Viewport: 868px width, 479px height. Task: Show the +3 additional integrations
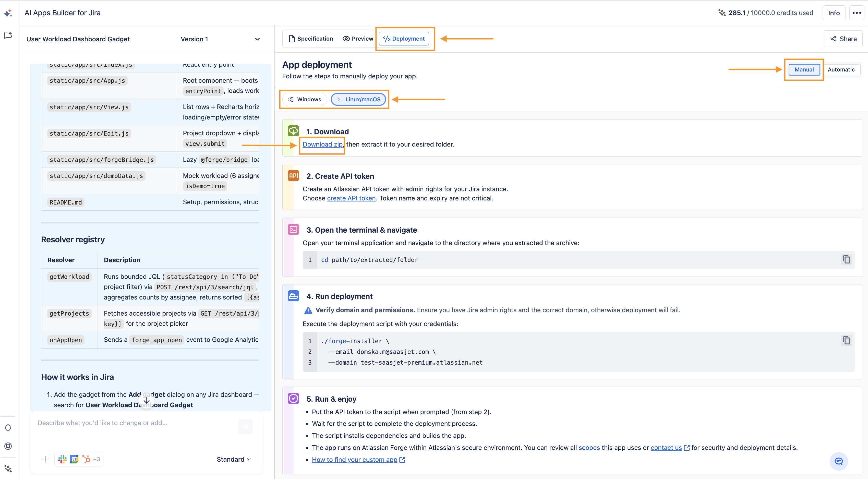pyautogui.click(x=97, y=459)
